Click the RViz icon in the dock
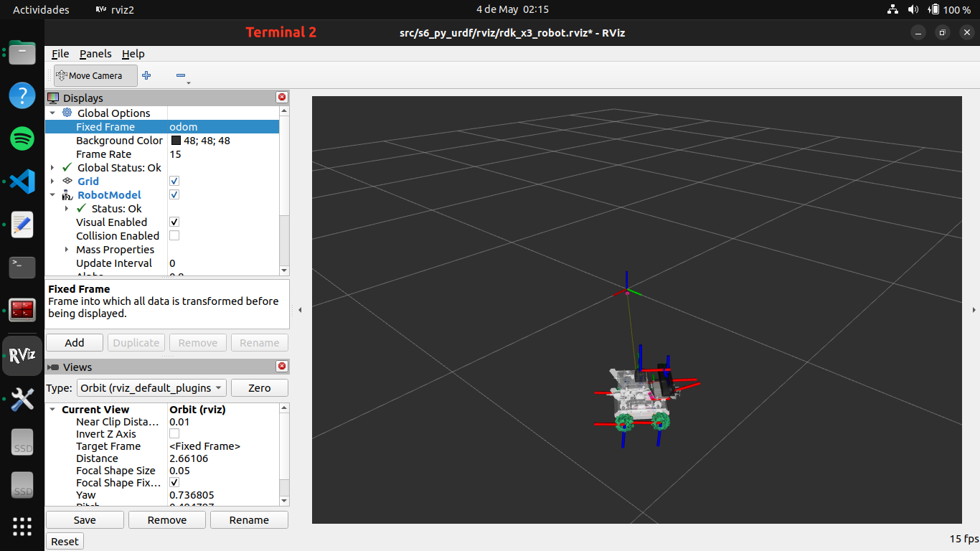 click(x=22, y=356)
